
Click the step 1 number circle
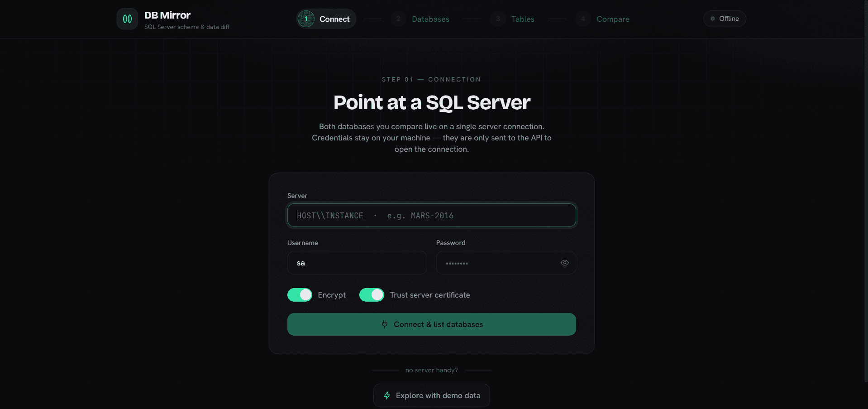(306, 19)
